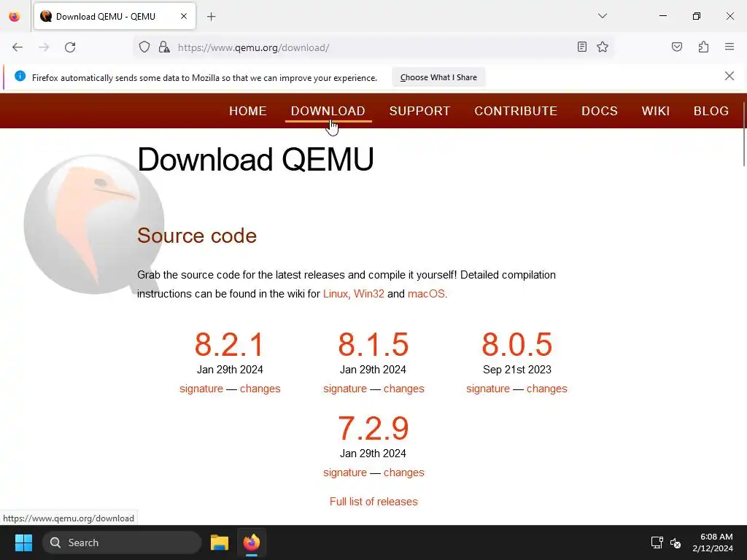
Task: Click the Firefox taskbar icon
Action: tap(252, 542)
